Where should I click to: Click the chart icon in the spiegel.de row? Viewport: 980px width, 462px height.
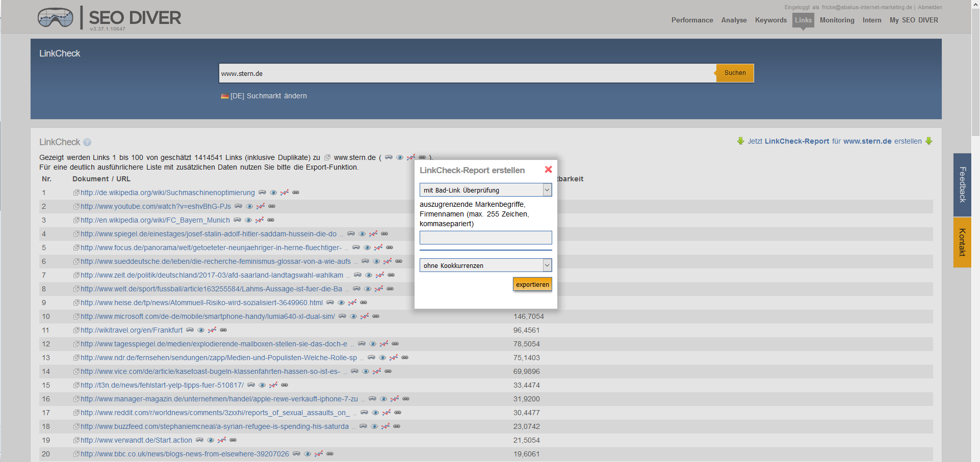point(373,234)
